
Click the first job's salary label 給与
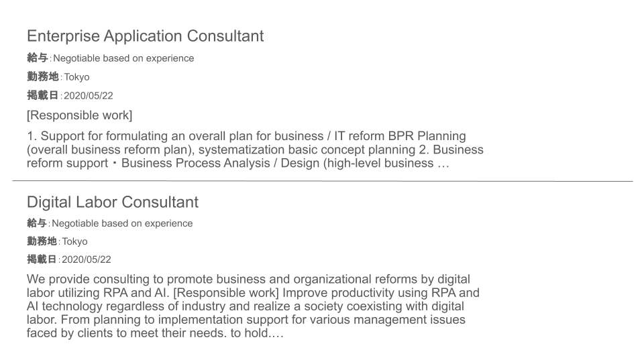(38, 58)
